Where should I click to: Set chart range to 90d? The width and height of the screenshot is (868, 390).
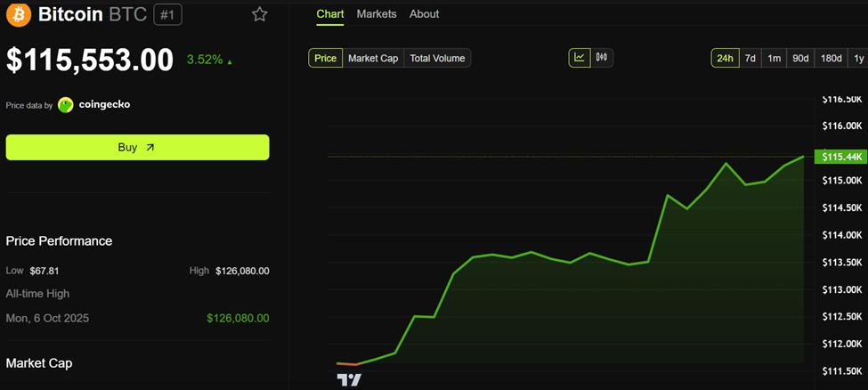coord(800,58)
